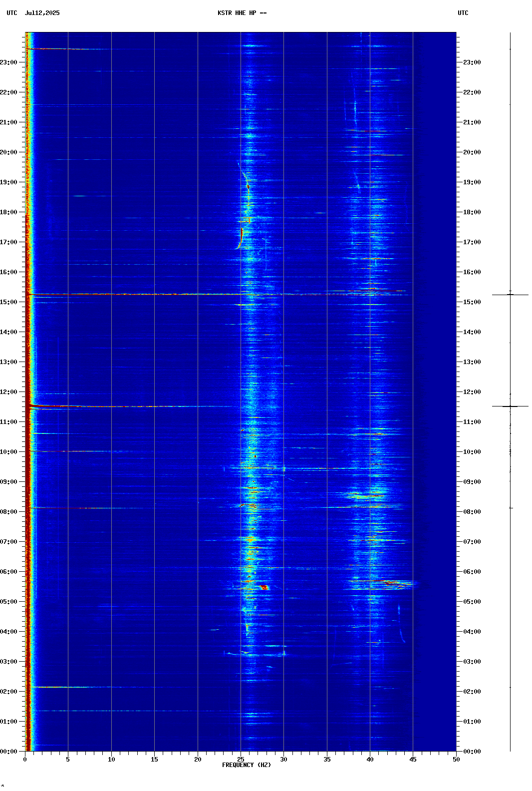Select the '10' frequency tick label
This screenshot has width=532, height=791.
(x=111, y=760)
